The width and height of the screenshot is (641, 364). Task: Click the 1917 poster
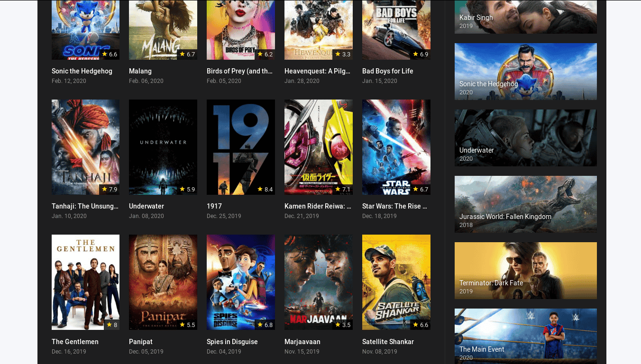tap(241, 147)
